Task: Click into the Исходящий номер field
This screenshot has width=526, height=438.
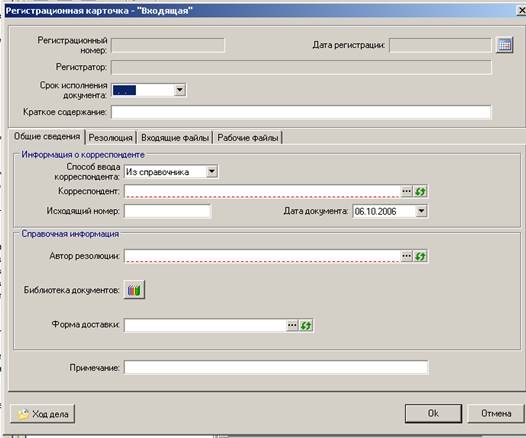Action: [x=167, y=211]
